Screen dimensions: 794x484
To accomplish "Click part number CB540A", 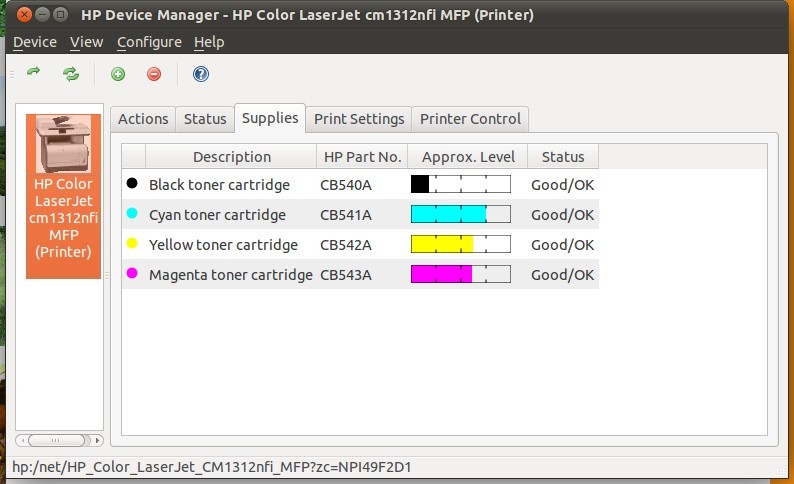I will point(346,185).
